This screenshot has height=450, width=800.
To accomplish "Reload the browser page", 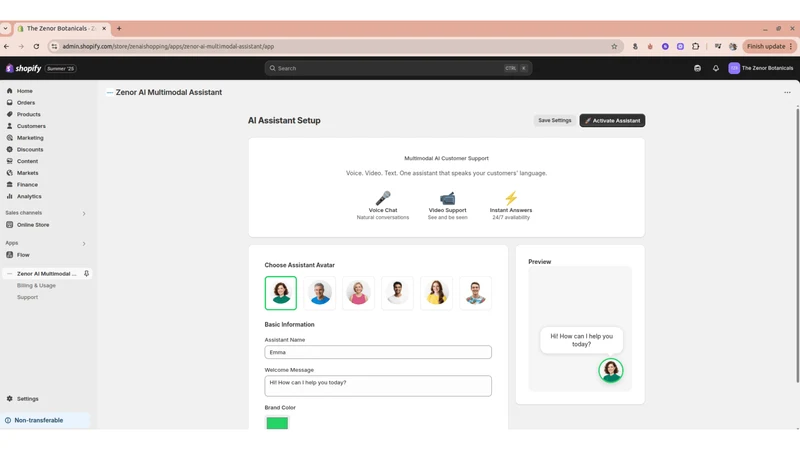I will [36, 46].
